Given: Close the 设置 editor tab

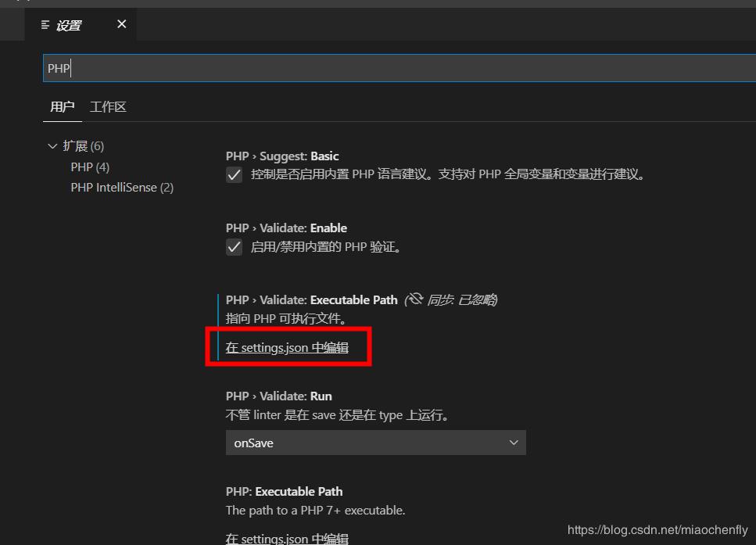Looking at the screenshot, I should 121,24.
